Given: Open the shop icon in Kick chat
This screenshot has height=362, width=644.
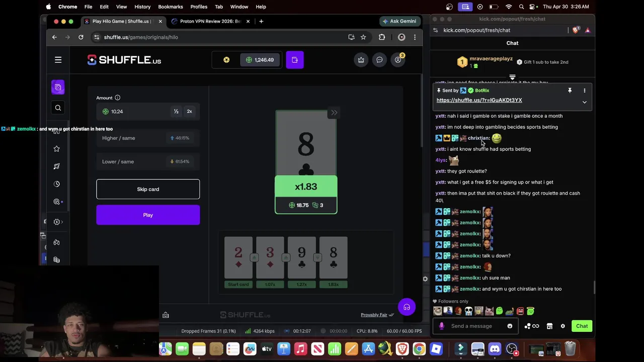Looking at the screenshot, I should click(x=549, y=326).
